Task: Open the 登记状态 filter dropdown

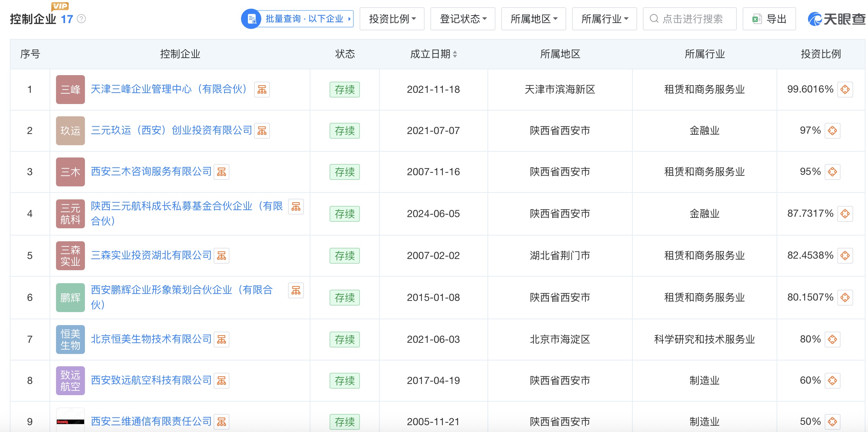Action: coord(463,19)
